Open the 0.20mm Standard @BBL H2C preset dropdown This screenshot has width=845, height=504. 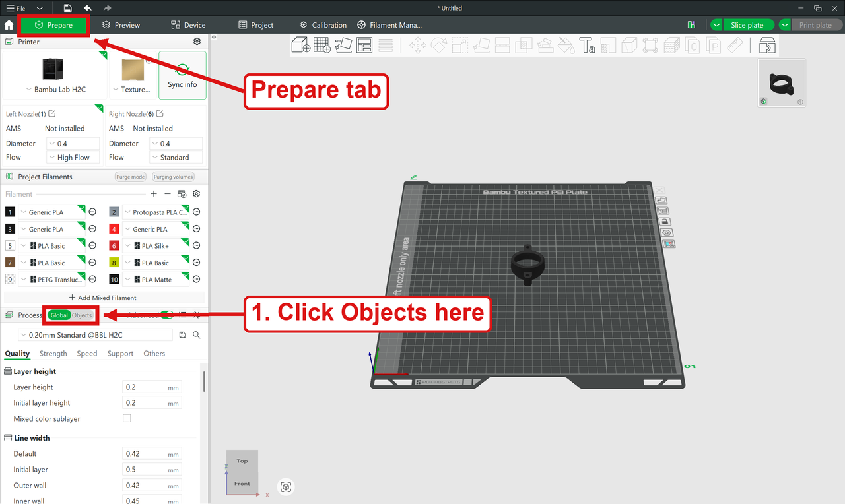click(95, 335)
